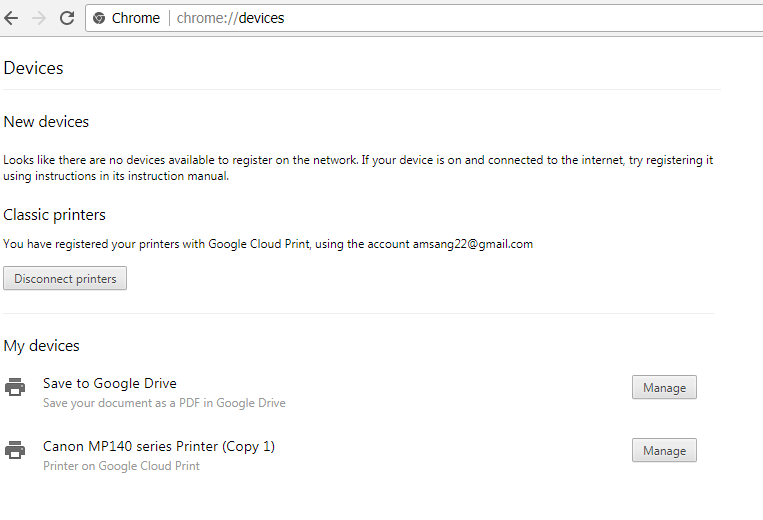Manage the Canon MP140 series Printer
Image resolution: width=763 pixels, height=520 pixels.
point(664,450)
